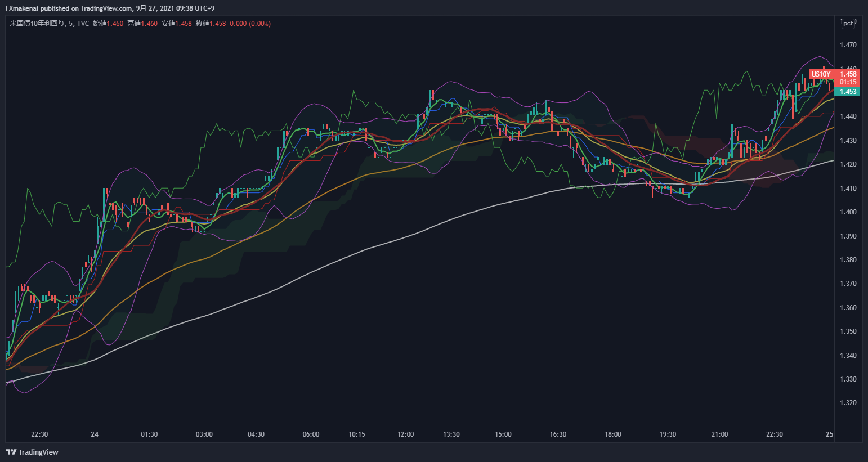Click the 04:30 time axis label
Viewport: 868px width, 462px height.
(256, 434)
